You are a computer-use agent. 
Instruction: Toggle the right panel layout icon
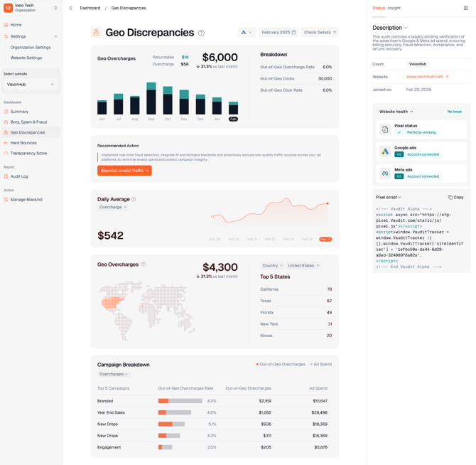pyautogui.click(x=466, y=8)
